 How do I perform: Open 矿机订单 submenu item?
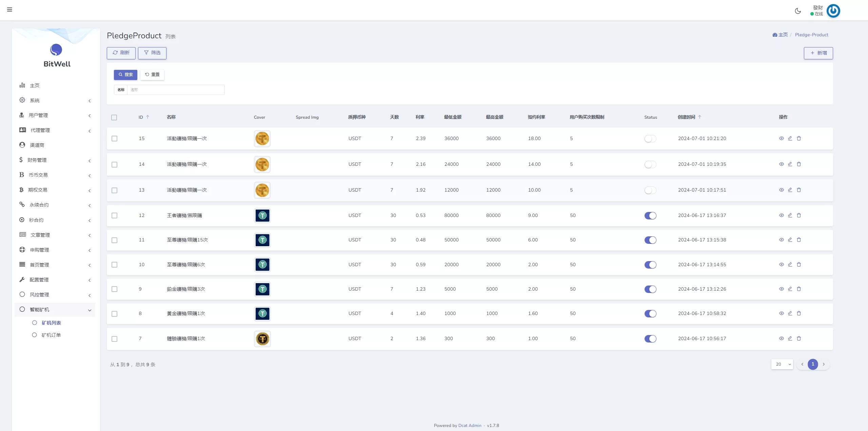[51, 335]
